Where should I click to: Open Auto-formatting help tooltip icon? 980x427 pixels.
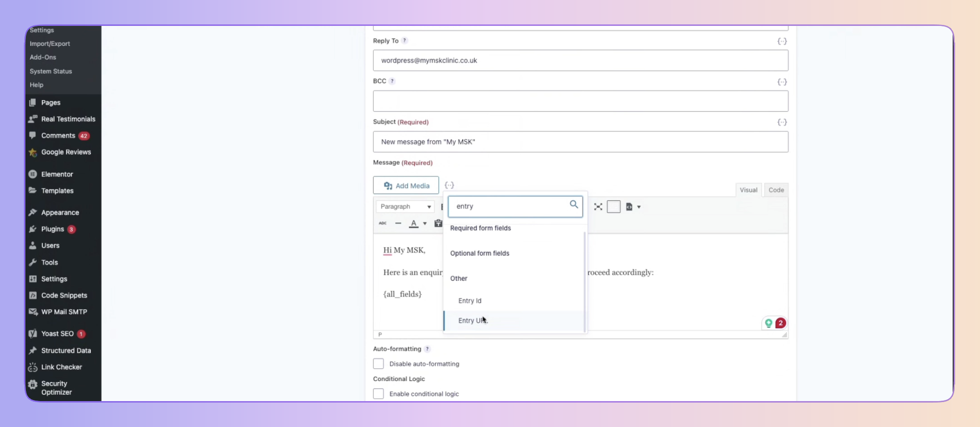point(427,349)
